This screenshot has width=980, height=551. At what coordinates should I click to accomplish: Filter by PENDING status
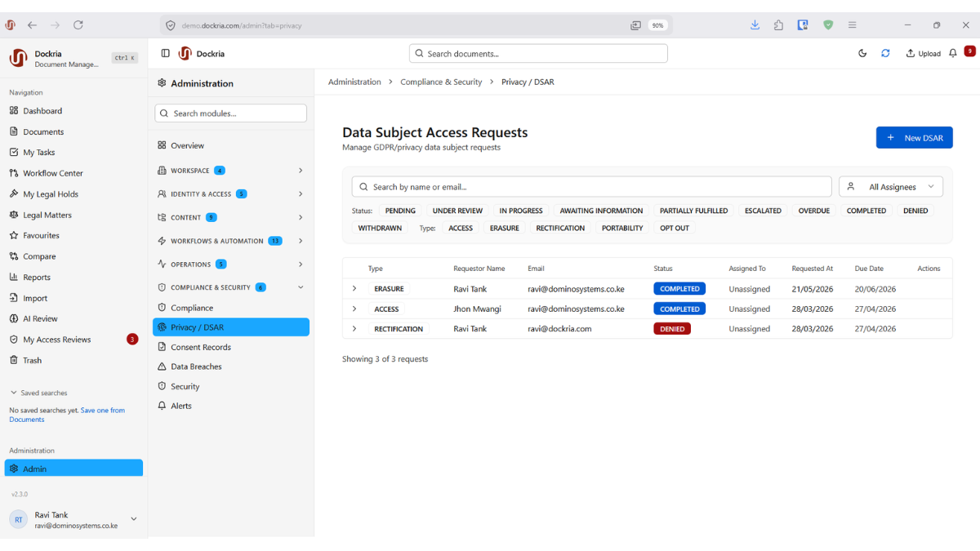[400, 211]
